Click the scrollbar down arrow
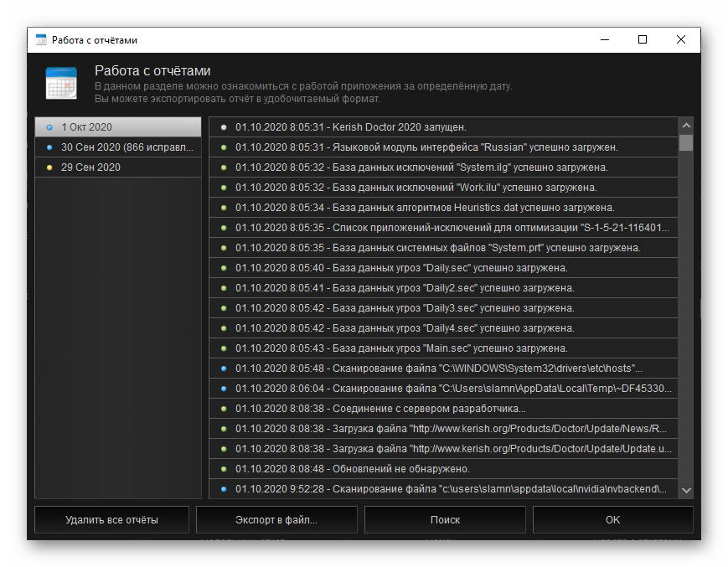728x567 pixels. click(x=686, y=490)
